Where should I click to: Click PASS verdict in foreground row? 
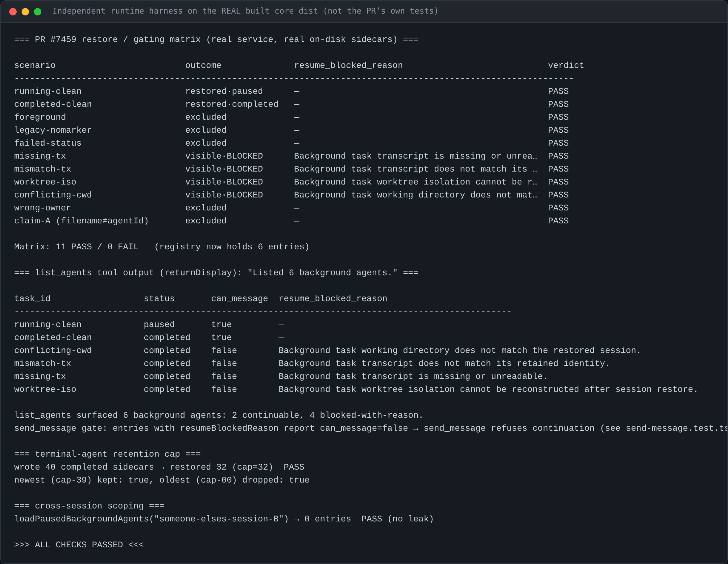558,117
